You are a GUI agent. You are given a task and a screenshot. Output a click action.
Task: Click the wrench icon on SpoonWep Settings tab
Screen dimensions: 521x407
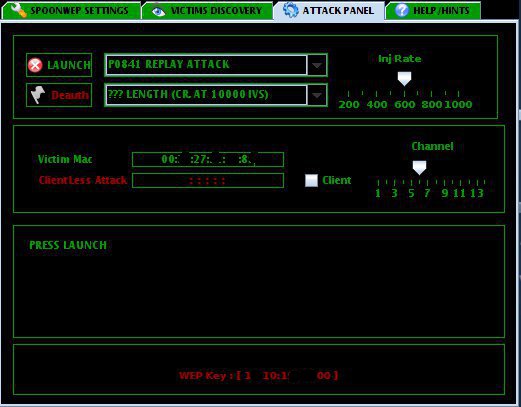[19, 10]
